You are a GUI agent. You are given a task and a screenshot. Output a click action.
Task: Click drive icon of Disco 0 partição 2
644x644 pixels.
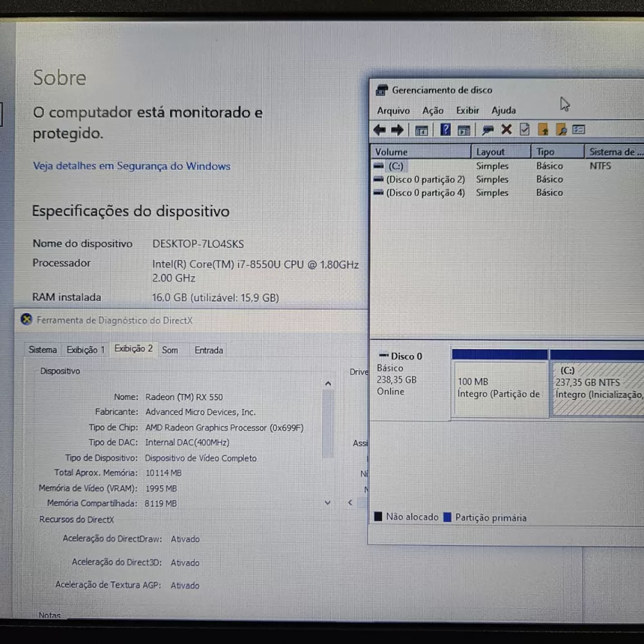(x=378, y=180)
